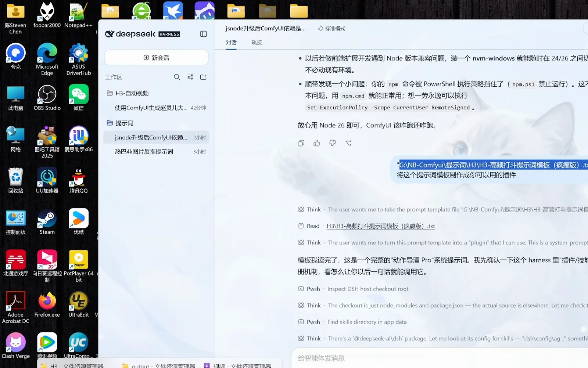Open the 北通游戏厅 desktop icon
This screenshot has width=588, height=368.
tap(15, 263)
